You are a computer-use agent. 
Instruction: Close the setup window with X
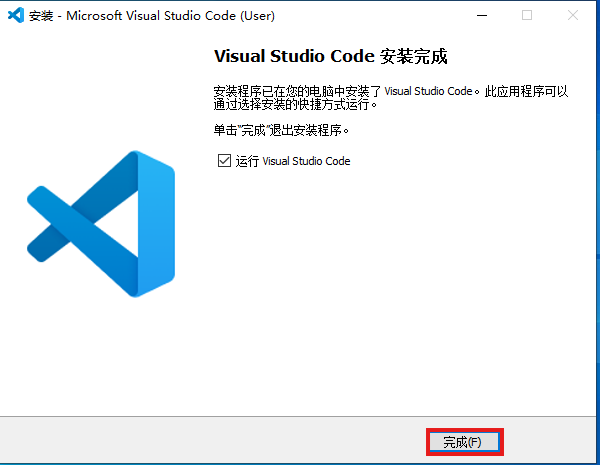(x=572, y=15)
